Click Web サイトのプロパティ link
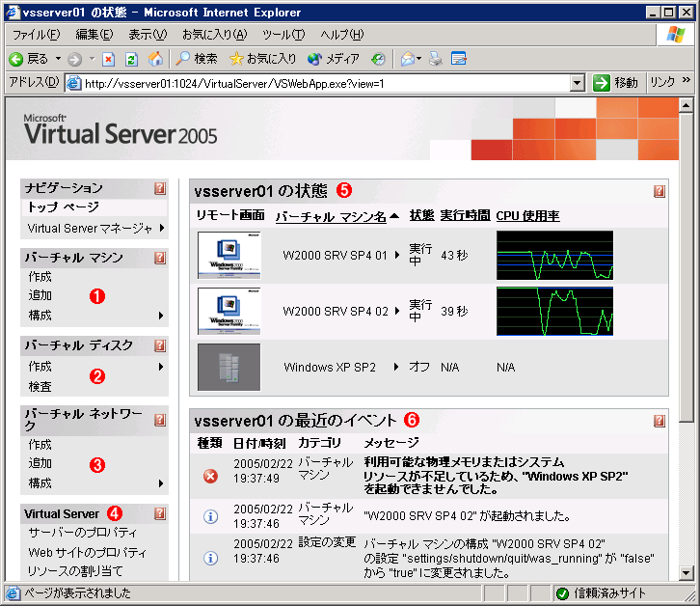 coord(88,552)
